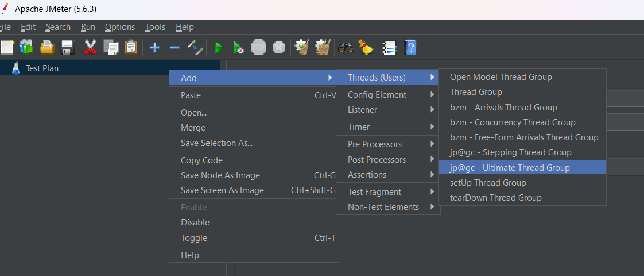Viewport: 644px width, 276px height.
Task: Open the Tools menu
Action: pyautogui.click(x=155, y=26)
